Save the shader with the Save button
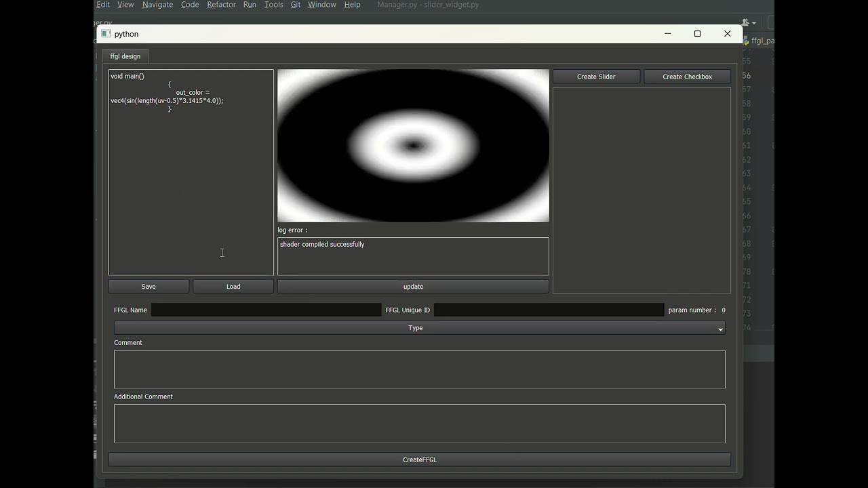 point(149,287)
